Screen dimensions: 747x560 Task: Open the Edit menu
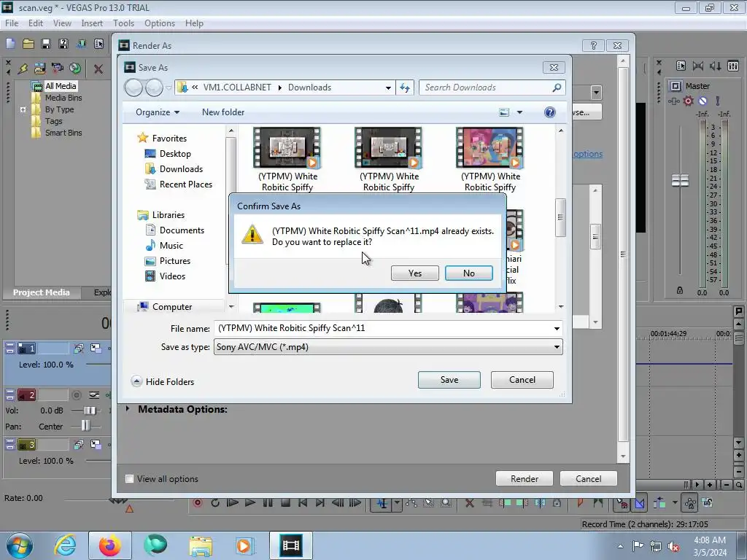click(x=35, y=23)
